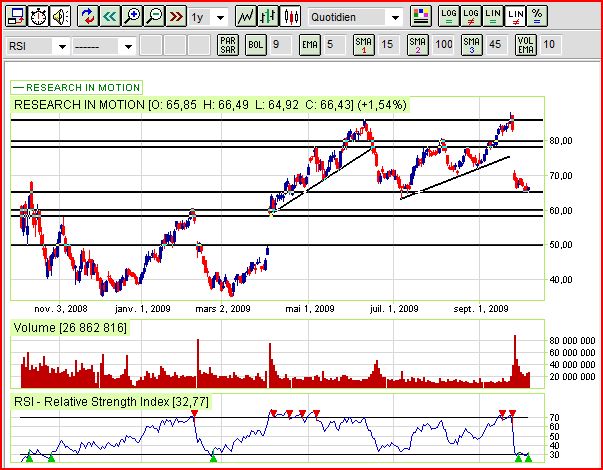The width and height of the screenshot is (603, 470).
Task: Edit the EMA period value 5
Action: click(x=334, y=45)
